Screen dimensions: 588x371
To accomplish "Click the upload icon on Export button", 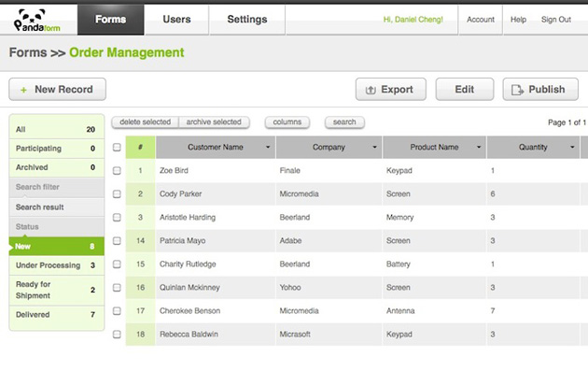I will 371,90.
